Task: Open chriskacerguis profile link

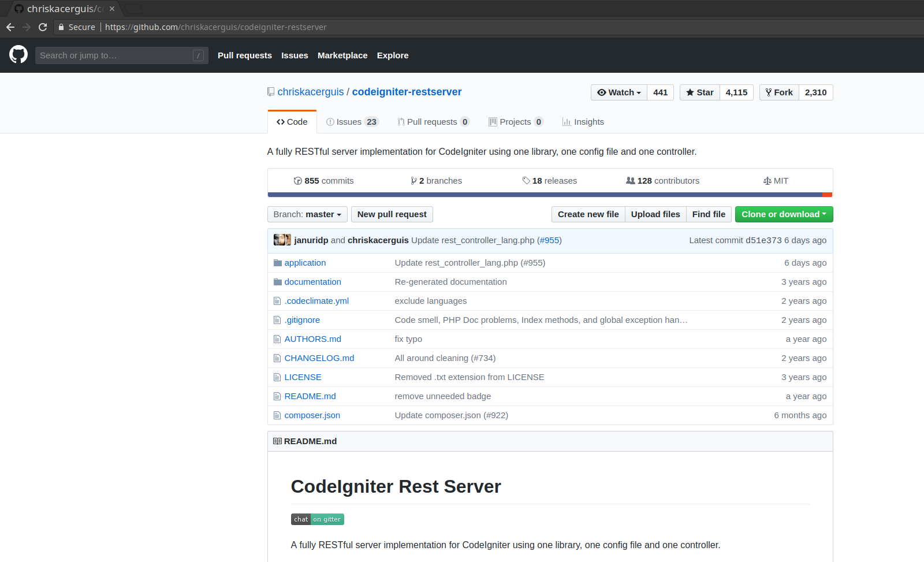Action: tap(310, 91)
